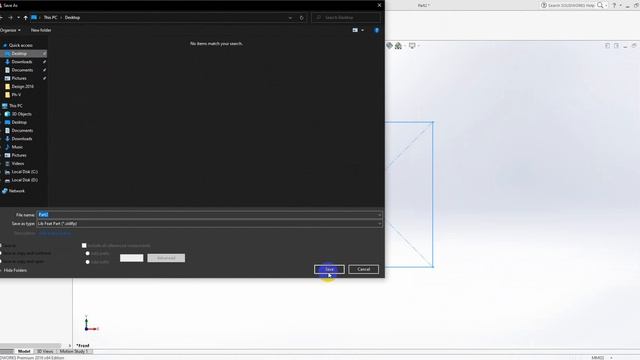640x360 pixels.
Task: Click the tile-left viewport icon in SOLIDWORKS
Action: click(607, 46)
